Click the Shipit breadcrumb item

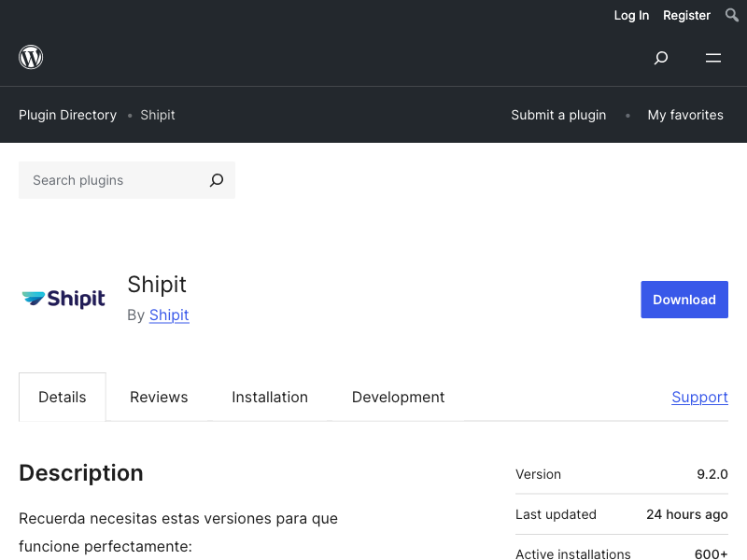pos(158,115)
